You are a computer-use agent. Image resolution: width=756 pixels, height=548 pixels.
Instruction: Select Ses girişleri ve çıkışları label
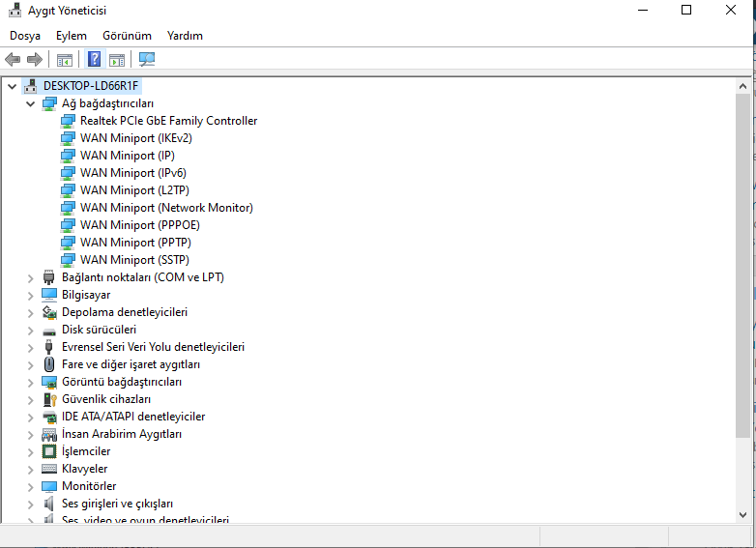pyautogui.click(x=117, y=504)
